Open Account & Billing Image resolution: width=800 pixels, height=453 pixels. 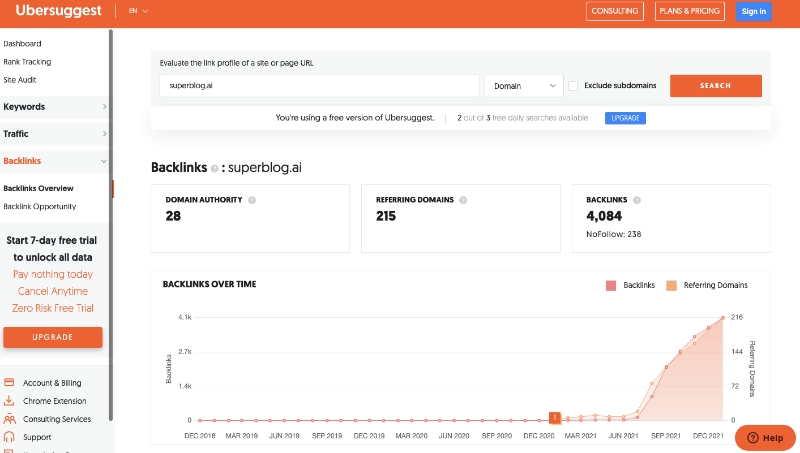point(52,383)
